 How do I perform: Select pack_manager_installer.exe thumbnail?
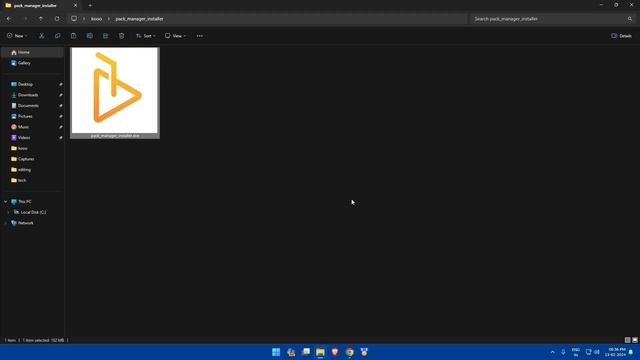point(115,93)
